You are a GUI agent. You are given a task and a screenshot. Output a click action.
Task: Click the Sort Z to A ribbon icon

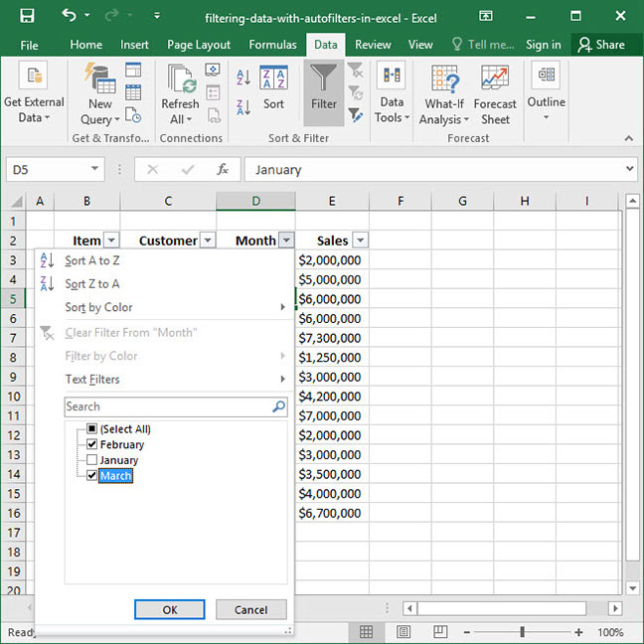tap(243, 107)
